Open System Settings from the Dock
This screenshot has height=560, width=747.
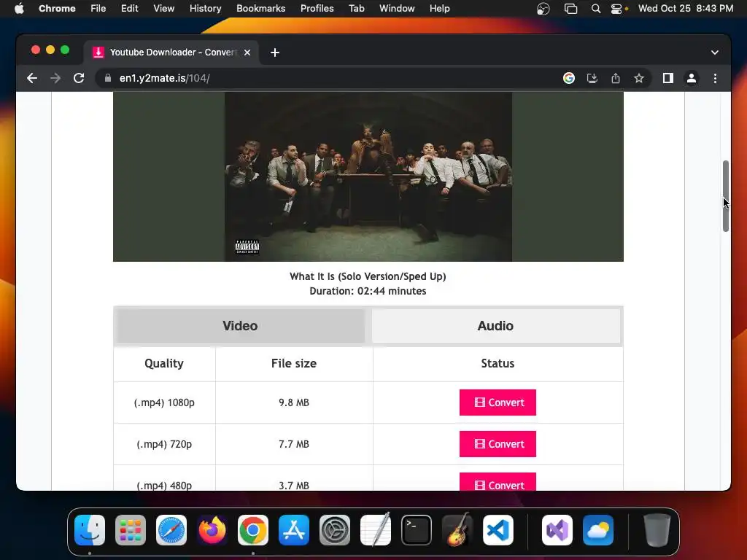pyautogui.click(x=334, y=530)
